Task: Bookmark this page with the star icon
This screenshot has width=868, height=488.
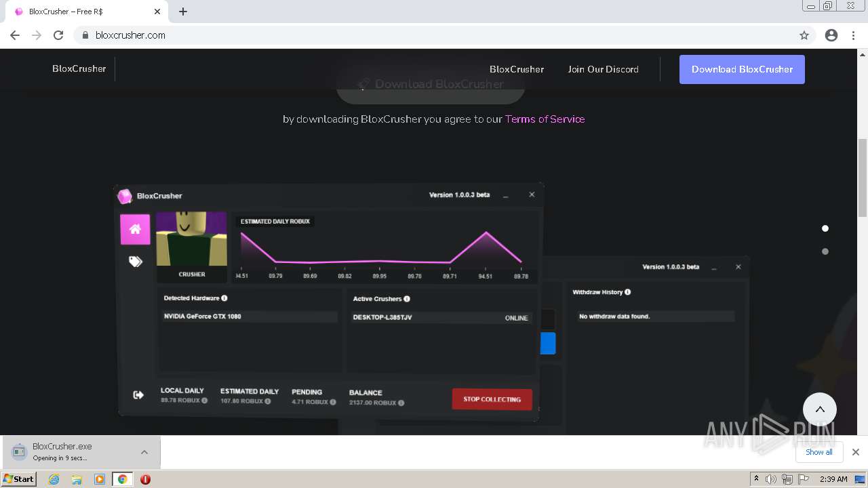Action: point(804,35)
